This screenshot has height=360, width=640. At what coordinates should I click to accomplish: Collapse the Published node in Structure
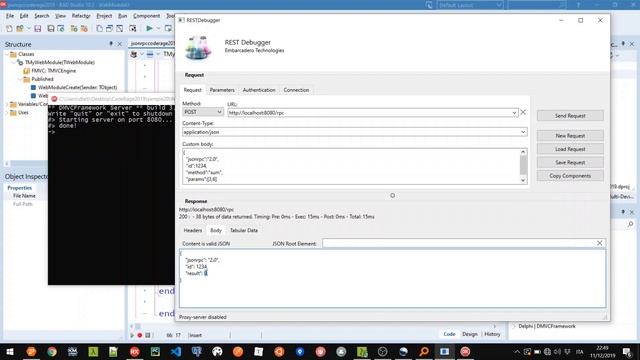coord(20,79)
